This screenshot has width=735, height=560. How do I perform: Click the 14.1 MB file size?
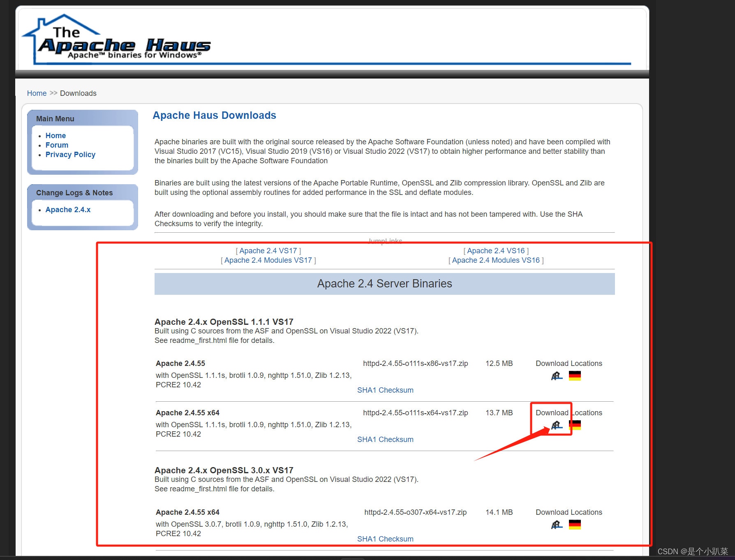(499, 512)
